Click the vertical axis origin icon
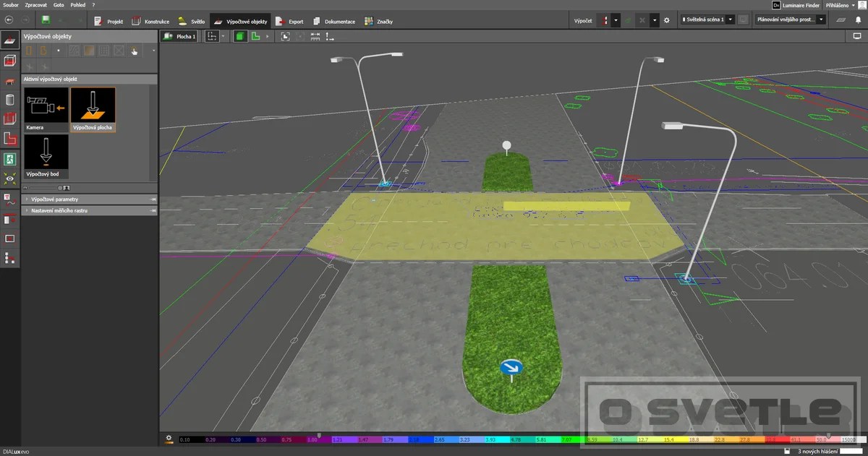This screenshot has height=456, width=868. pyautogui.click(x=331, y=36)
